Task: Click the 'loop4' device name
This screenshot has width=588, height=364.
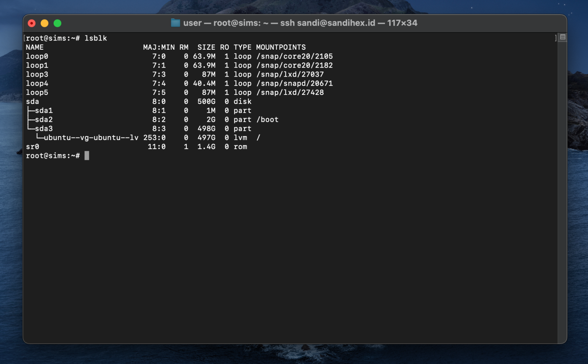Action: pyautogui.click(x=37, y=84)
